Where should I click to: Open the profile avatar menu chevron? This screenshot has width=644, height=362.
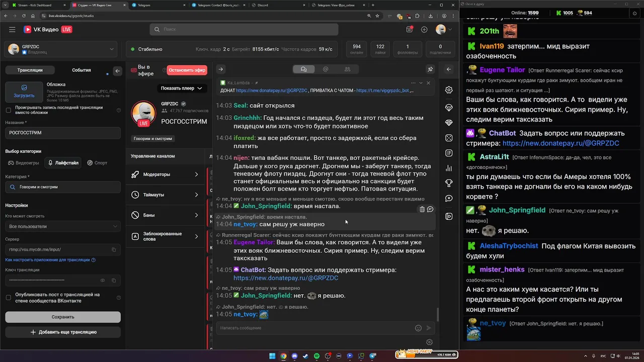pos(450,30)
